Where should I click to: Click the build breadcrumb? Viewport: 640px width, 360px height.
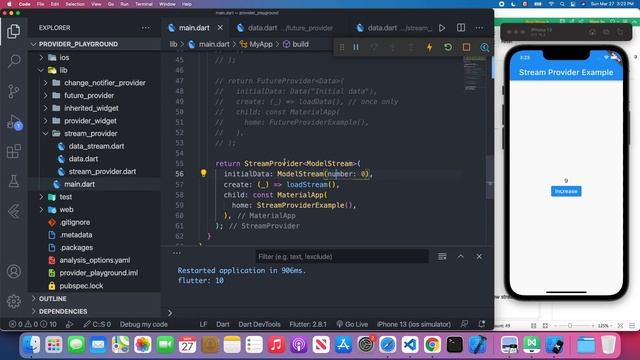click(x=300, y=44)
